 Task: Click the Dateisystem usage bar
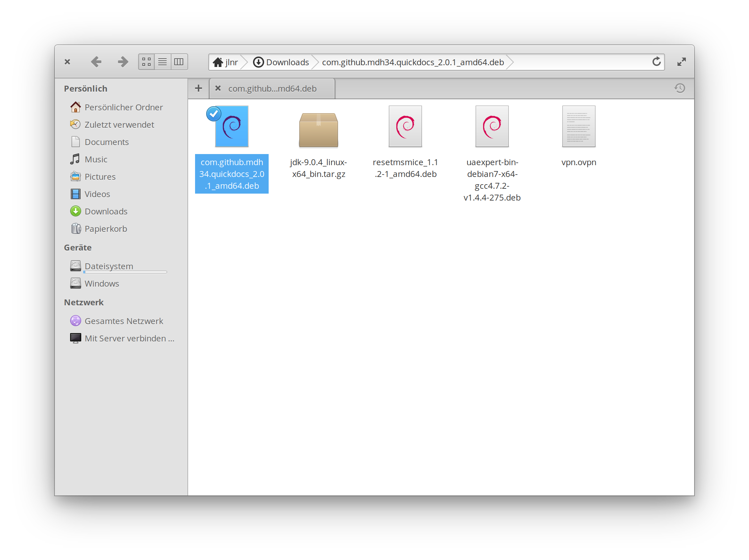point(125,272)
